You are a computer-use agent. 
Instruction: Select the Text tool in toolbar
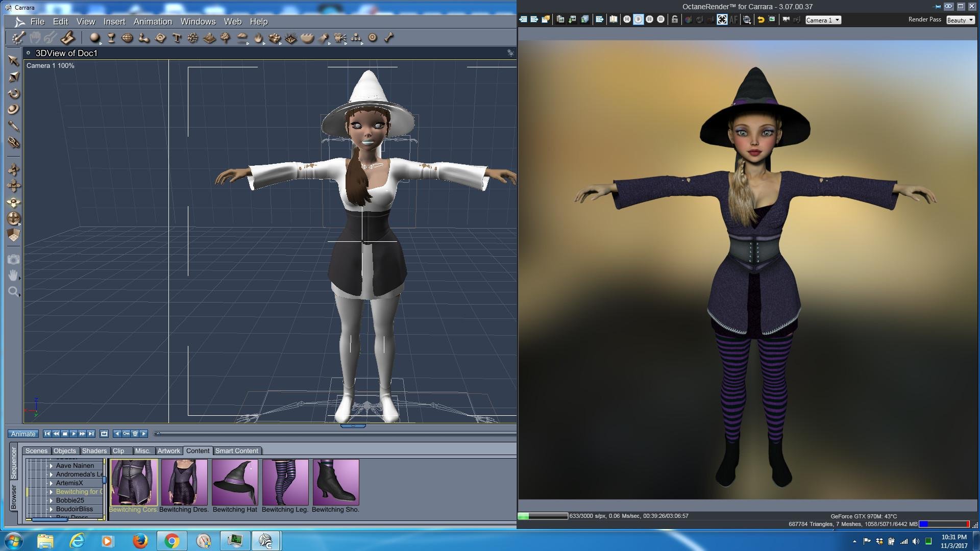[177, 38]
